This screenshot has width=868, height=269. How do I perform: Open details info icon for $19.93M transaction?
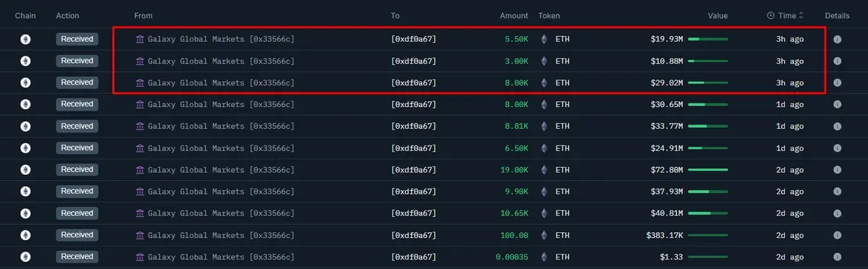pos(837,39)
